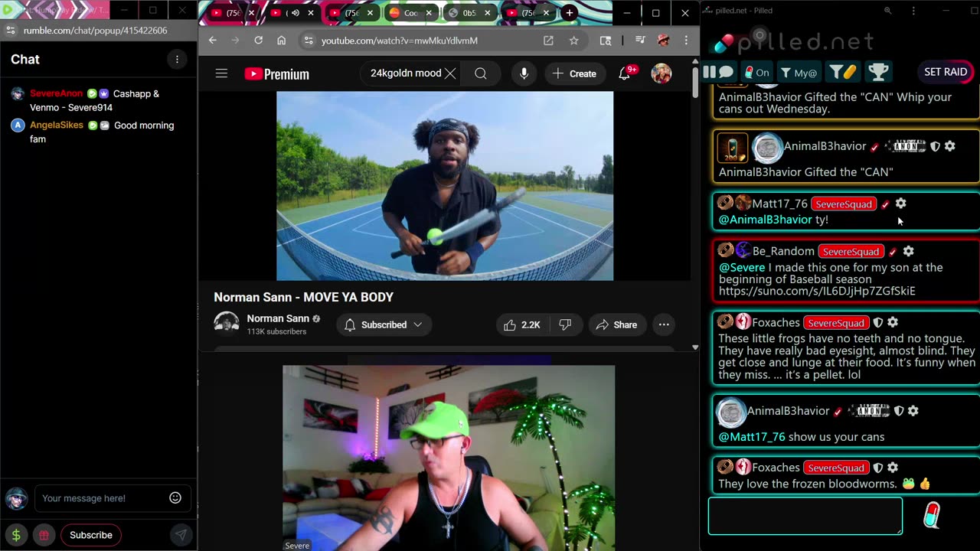Open the suno.com link from Be_Random

tap(817, 291)
